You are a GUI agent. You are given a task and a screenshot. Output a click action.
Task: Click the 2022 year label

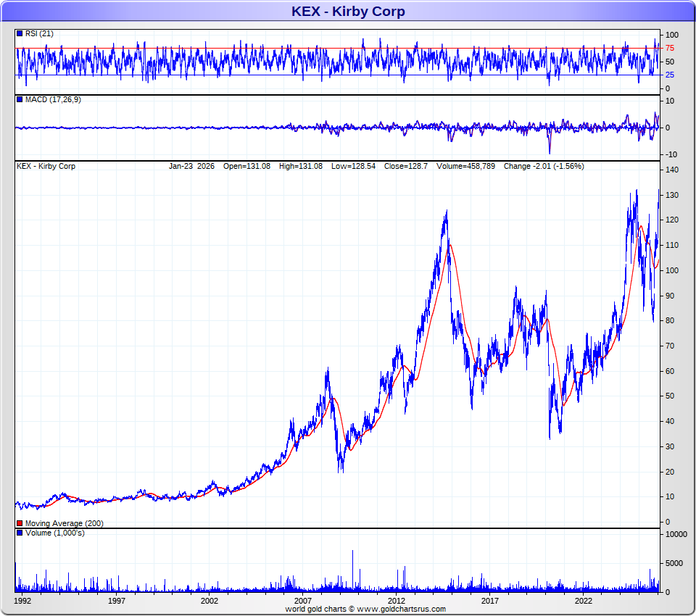point(583,601)
